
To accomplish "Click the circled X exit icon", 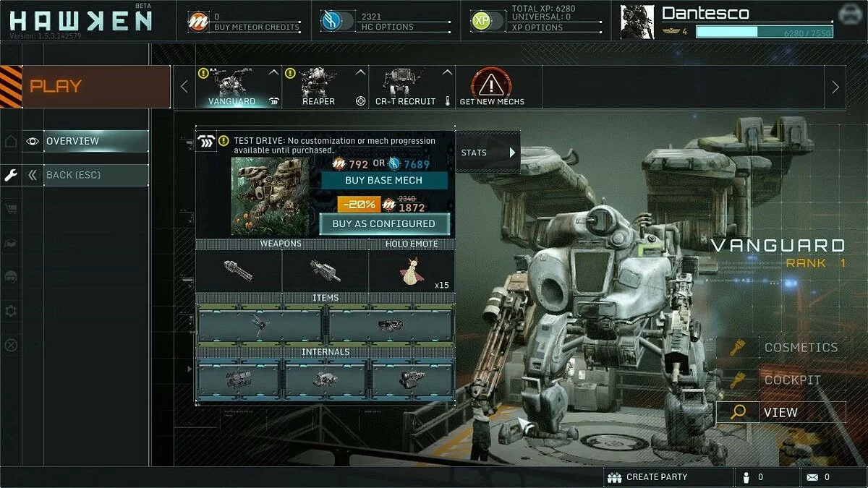I will click(x=11, y=345).
